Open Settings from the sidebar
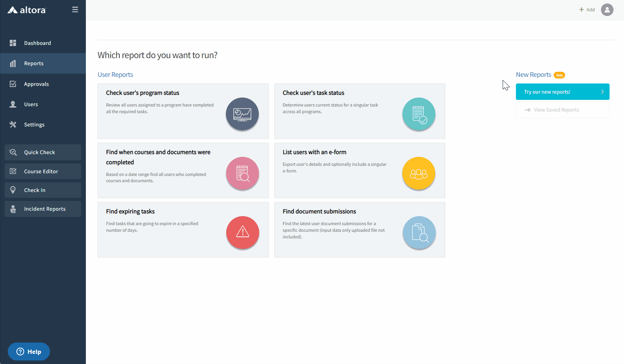Viewport: 624px width, 364px height. click(x=34, y=125)
